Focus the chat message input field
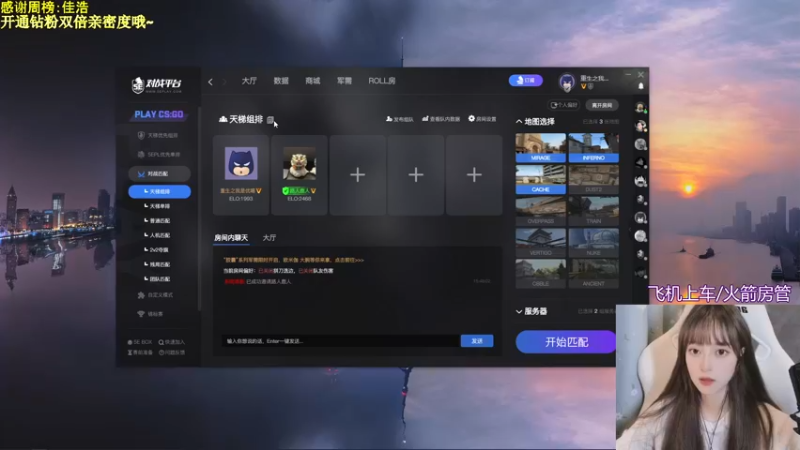Viewport: 800px width, 450px height. 340,341
